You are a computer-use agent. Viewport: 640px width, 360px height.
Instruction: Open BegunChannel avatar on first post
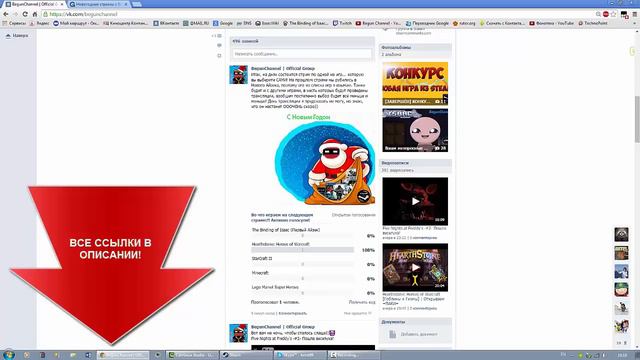tap(238, 75)
